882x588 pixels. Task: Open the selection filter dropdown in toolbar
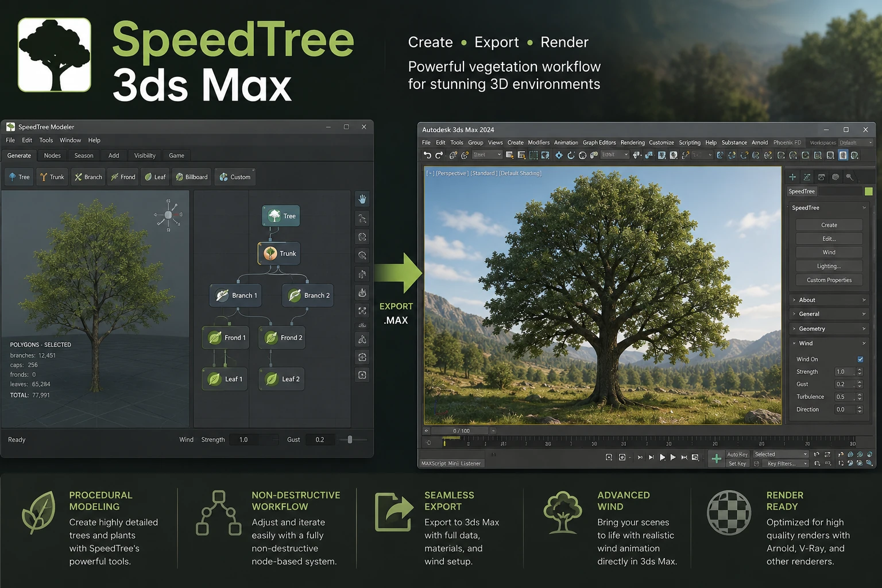pyautogui.click(x=487, y=155)
